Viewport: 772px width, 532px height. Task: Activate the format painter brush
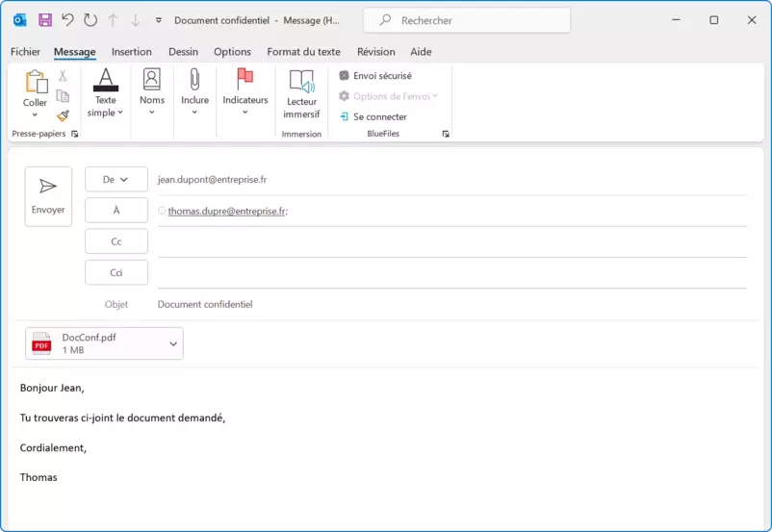[x=63, y=115]
